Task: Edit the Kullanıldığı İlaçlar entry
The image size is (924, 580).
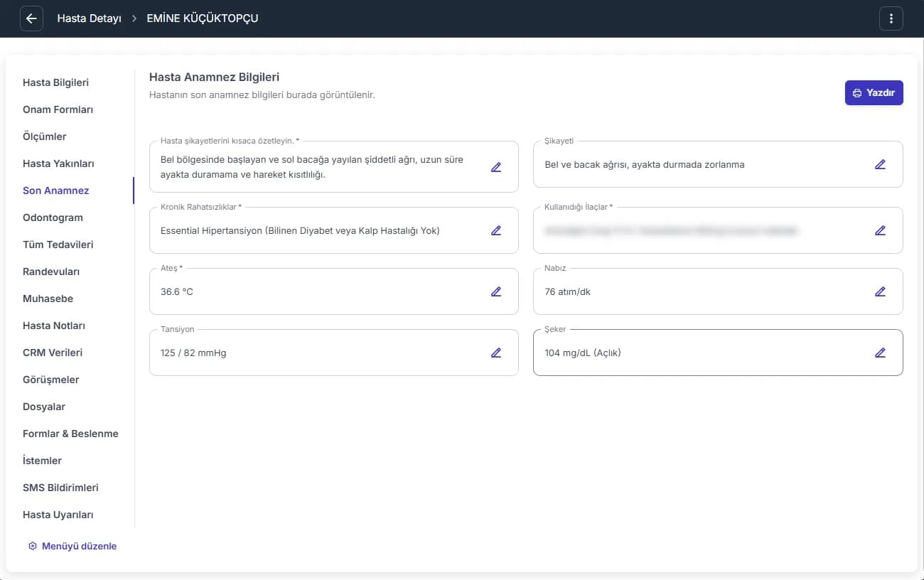Action: tap(880, 230)
